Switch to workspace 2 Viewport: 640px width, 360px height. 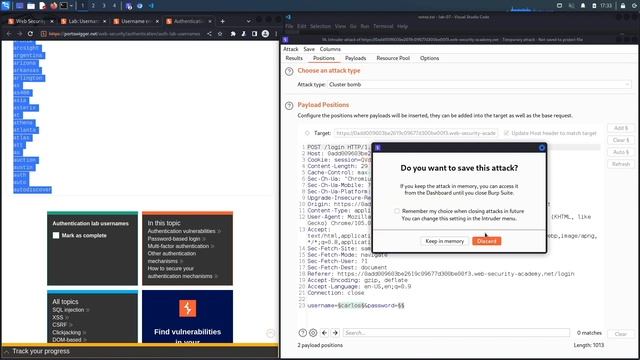[93, 6]
